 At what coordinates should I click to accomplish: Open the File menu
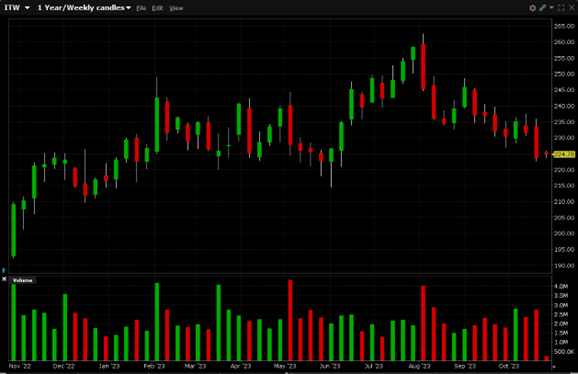coord(141,8)
